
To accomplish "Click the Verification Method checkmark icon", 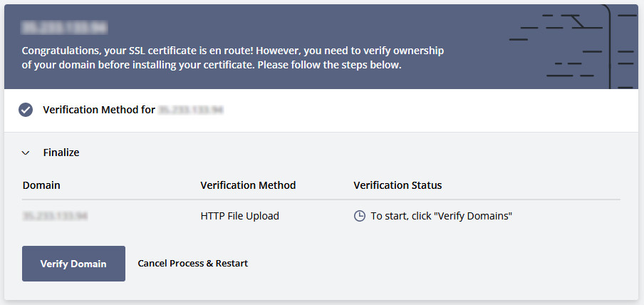I will click(x=26, y=110).
